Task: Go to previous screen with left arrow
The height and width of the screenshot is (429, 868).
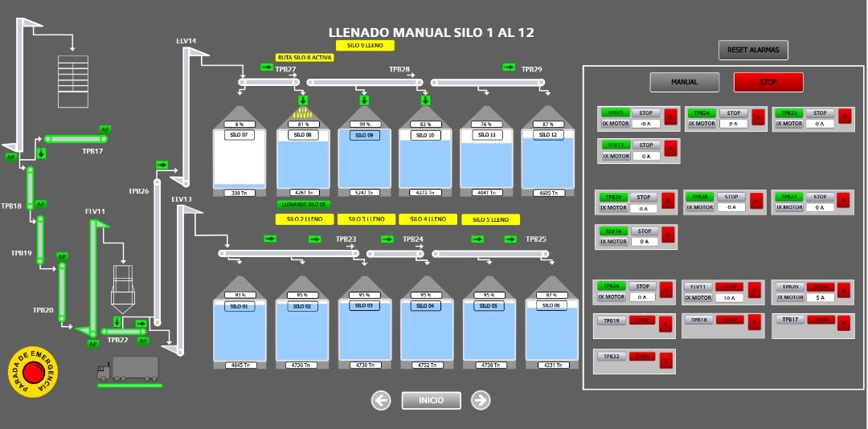Action: click(382, 400)
